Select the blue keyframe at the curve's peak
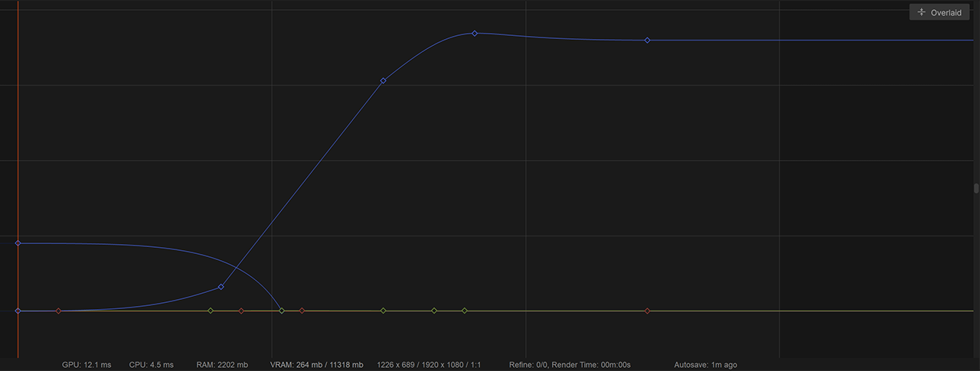Screen dimensions: 980x371 (475, 34)
